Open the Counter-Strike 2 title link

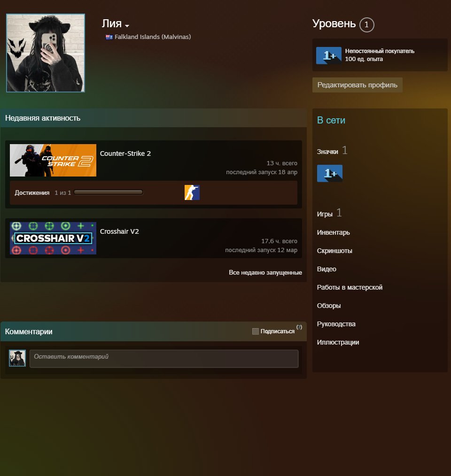125,154
